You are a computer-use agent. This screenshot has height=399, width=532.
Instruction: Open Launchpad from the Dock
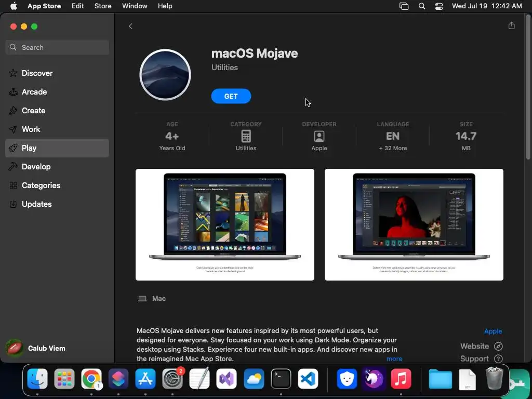(x=64, y=379)
